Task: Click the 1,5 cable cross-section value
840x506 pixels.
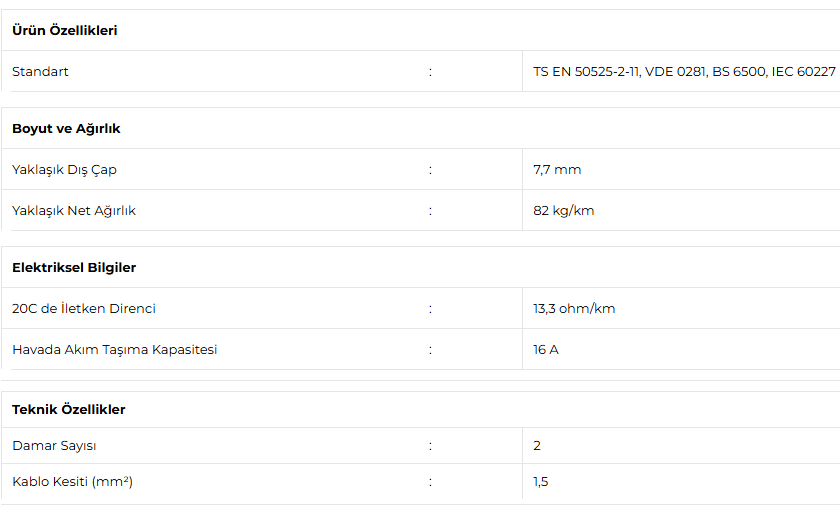Action: (541, 482)
